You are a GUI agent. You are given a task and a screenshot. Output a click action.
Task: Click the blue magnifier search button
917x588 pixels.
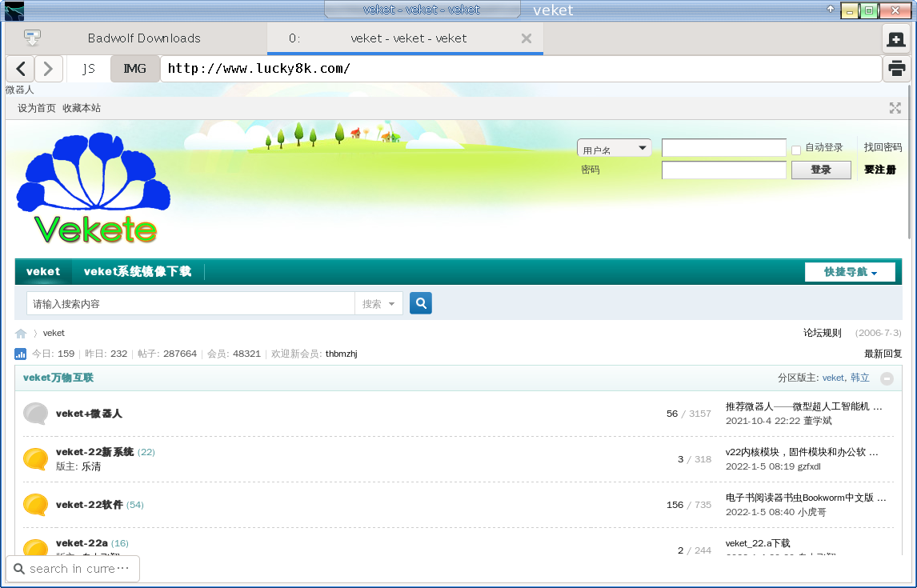pyautogui.click(x=420, y=303)
